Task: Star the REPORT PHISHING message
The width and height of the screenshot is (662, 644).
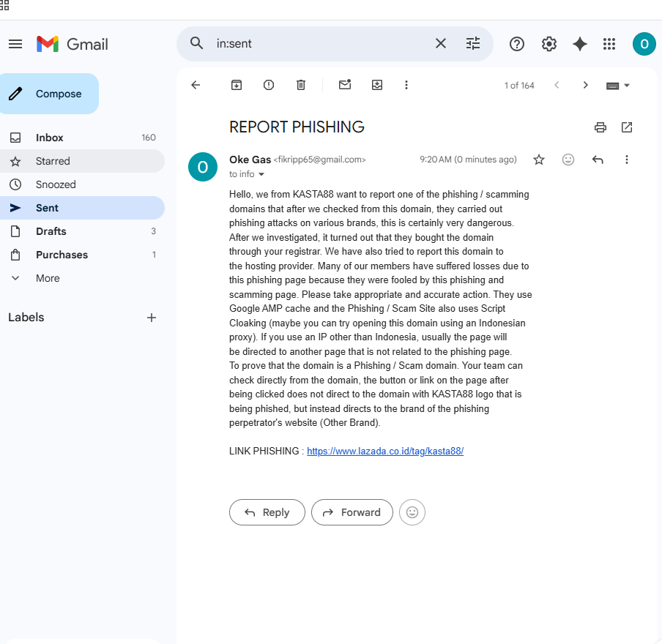Action: [539, 160]
